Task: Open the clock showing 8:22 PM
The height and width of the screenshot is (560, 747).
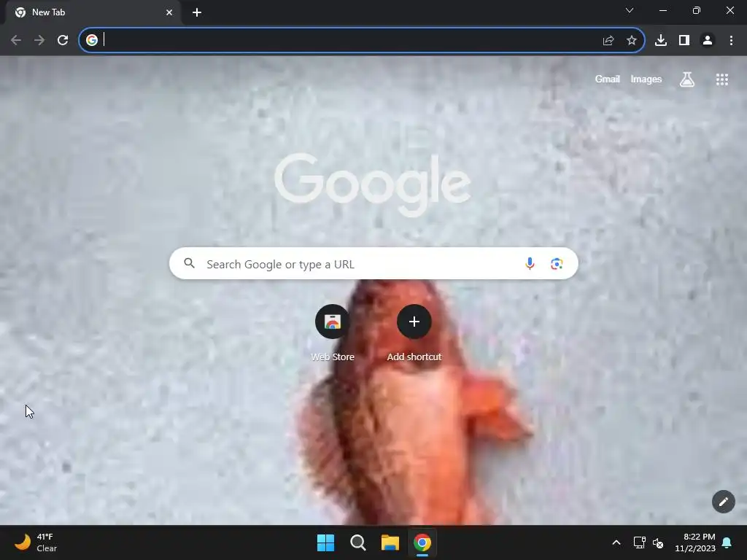Action: point(695,542)
